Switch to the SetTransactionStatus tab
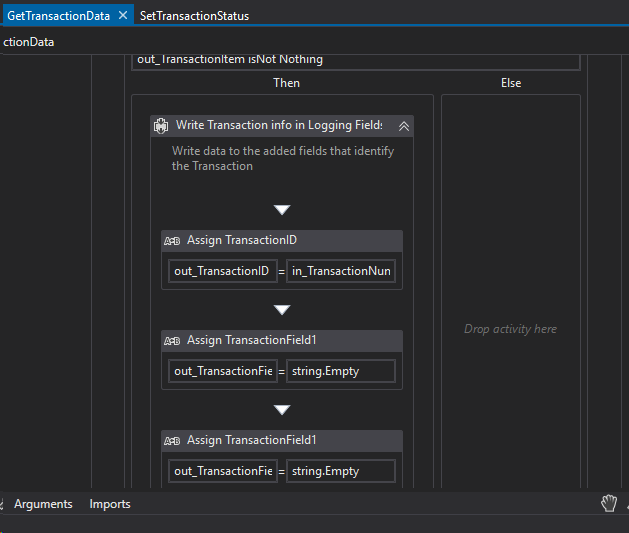629x533 pixels. [x=194, y=16]
